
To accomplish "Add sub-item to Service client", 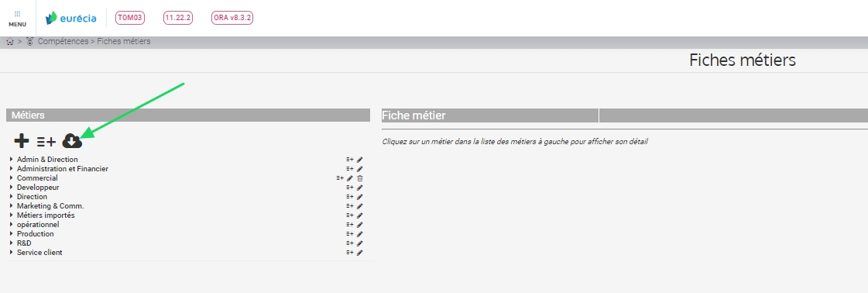I will click(x=350, y=253).
